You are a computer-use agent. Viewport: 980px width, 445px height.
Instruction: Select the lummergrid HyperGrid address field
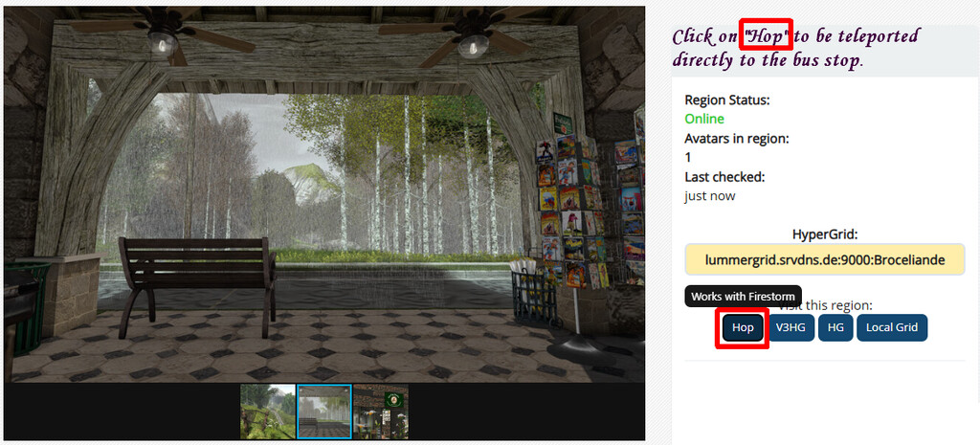(825, 259)
